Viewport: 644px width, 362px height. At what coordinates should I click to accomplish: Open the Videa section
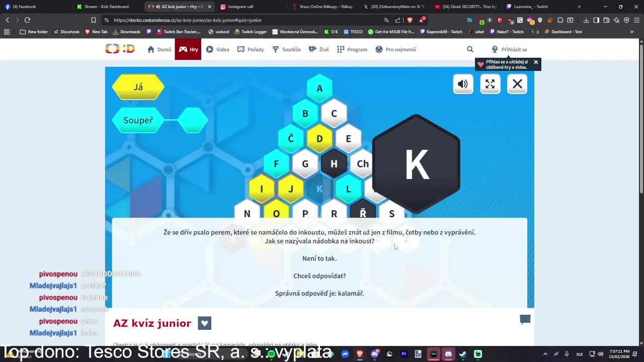(217, 49)
